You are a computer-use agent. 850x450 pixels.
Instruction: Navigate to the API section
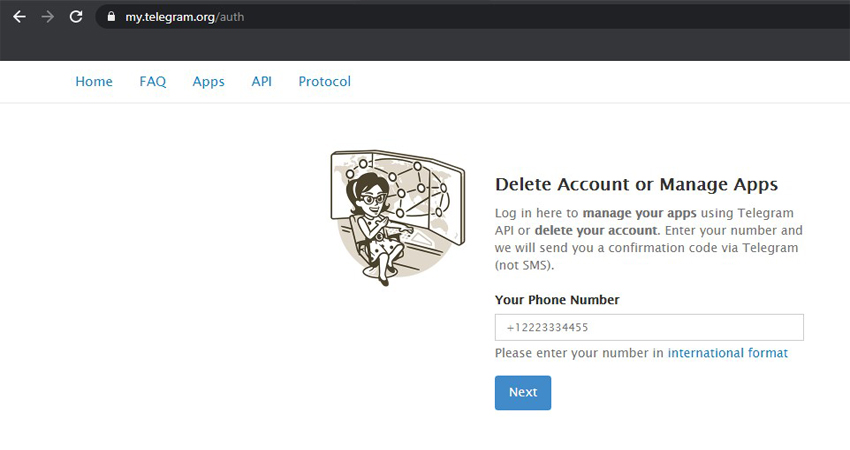pyautogui.click(x=261, y=82)
